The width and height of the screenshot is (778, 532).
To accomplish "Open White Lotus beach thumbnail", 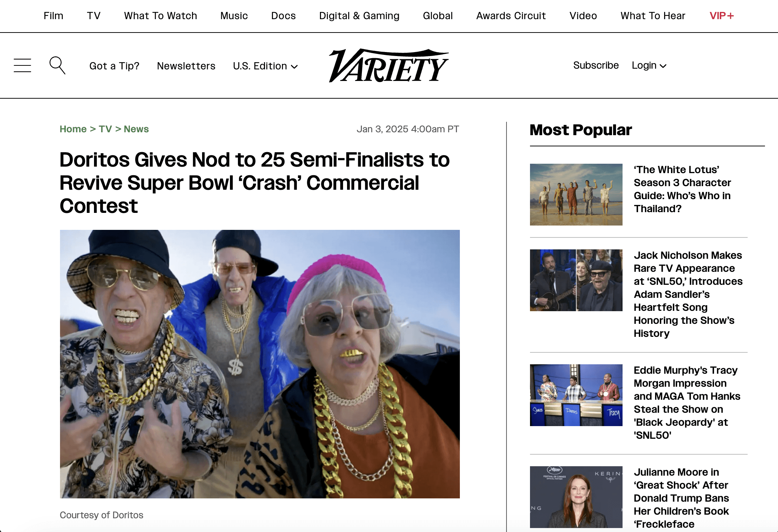I will click(576, 194).
